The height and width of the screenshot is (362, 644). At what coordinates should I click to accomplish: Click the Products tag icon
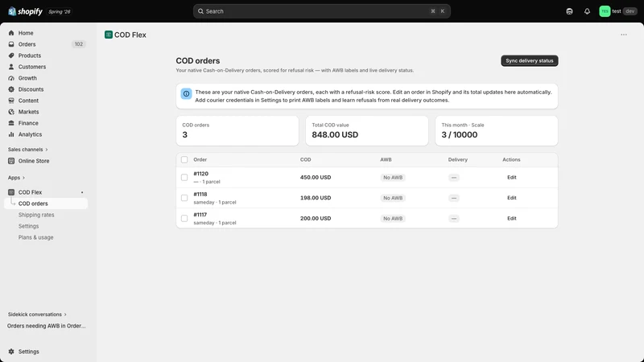point(11,56)
